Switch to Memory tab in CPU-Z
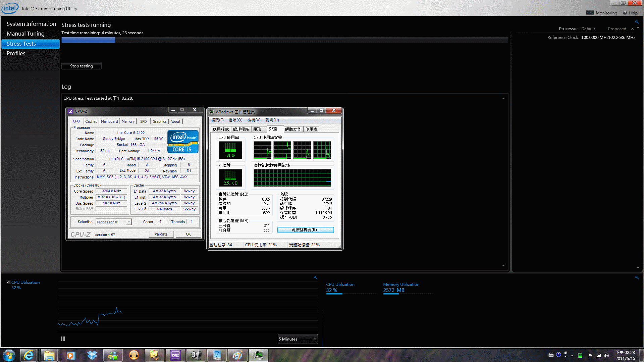 [x=128, y=121]
